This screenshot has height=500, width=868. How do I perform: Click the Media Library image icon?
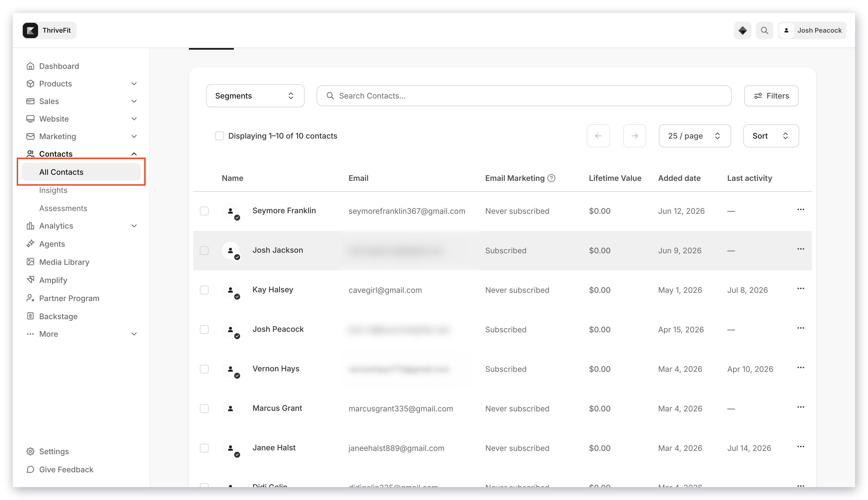click(x=30, y=262)
